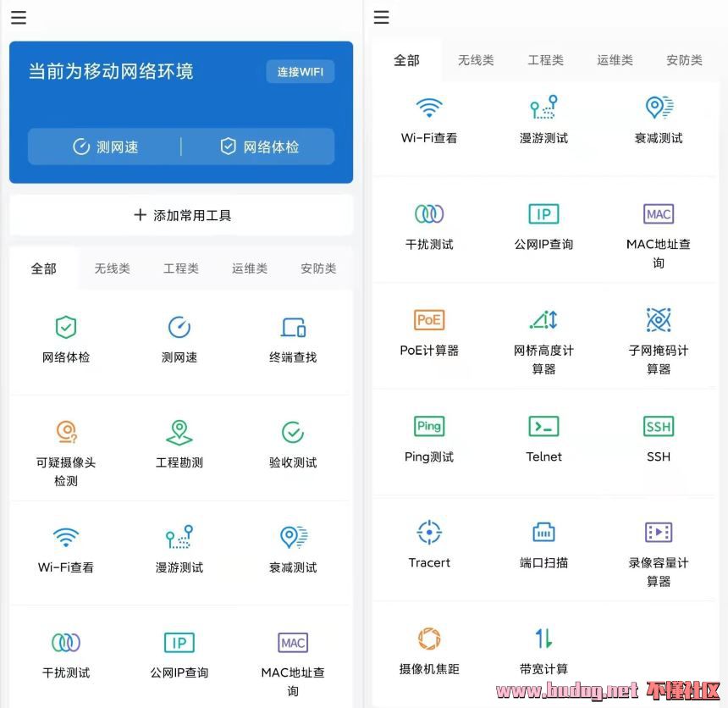Open 录像容量计算器 recording capacity calculator
This screenshot has width=728, height=708.
[x=658, y=545]
